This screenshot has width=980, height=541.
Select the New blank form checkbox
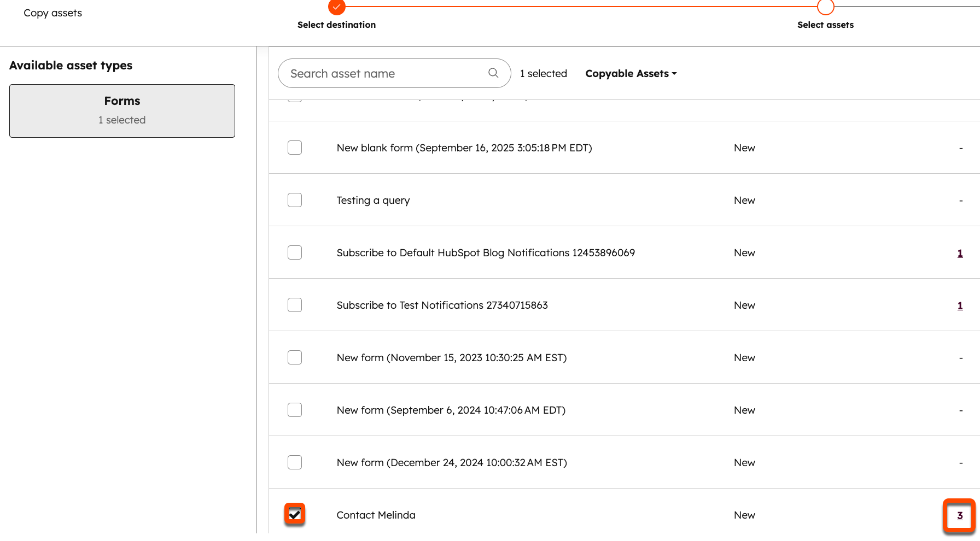pyautogui.click(x=295, y=148)
